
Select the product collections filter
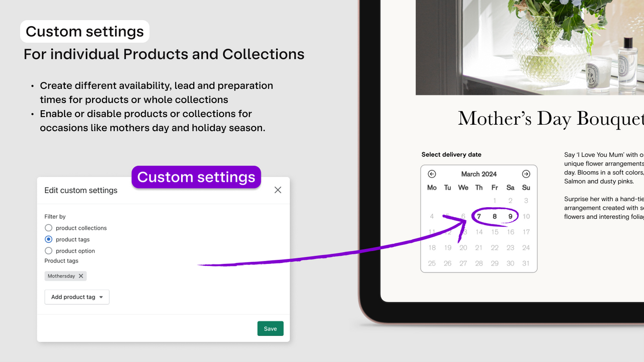[x=48, y=228]
